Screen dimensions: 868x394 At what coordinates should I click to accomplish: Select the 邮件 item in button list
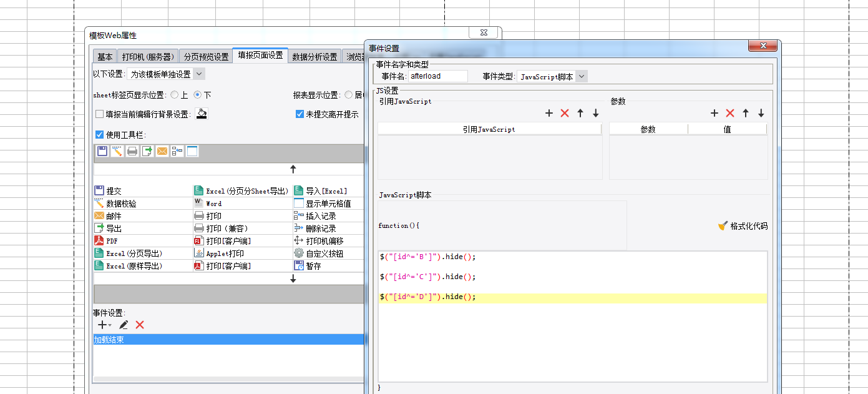108,216
